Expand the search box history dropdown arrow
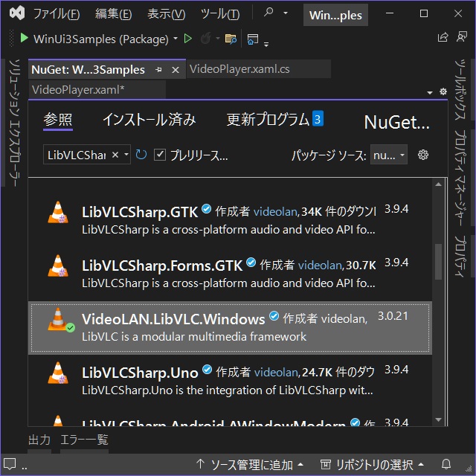 pos(126,155)
